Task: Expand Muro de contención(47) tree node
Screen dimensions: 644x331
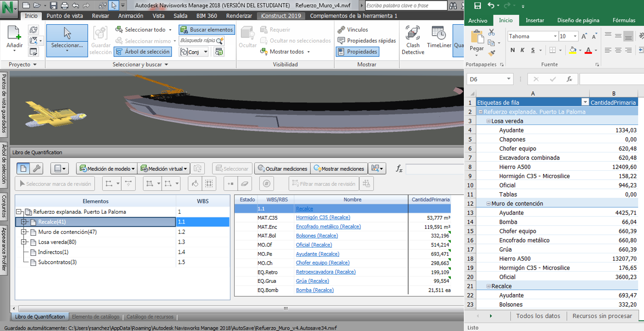Action: point(24,232)
